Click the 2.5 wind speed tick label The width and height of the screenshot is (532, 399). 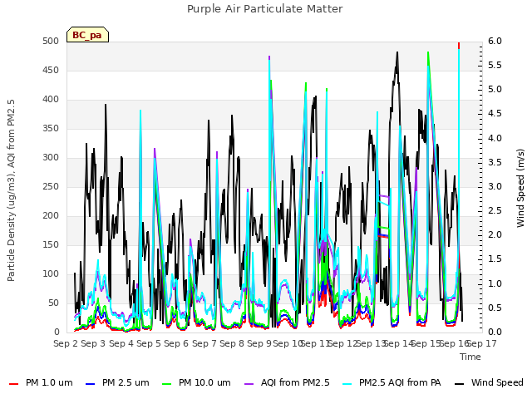click(x=495, y=210)
